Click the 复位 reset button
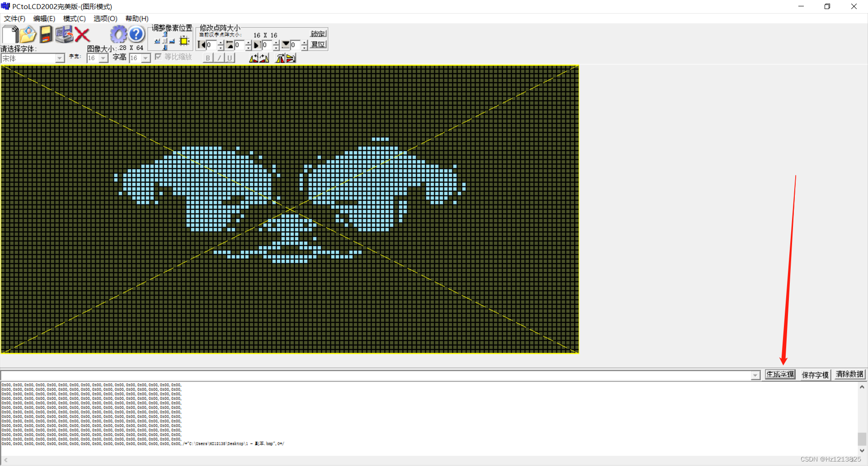The width and height of the screenshot is (868, 466). click(318, 44)
